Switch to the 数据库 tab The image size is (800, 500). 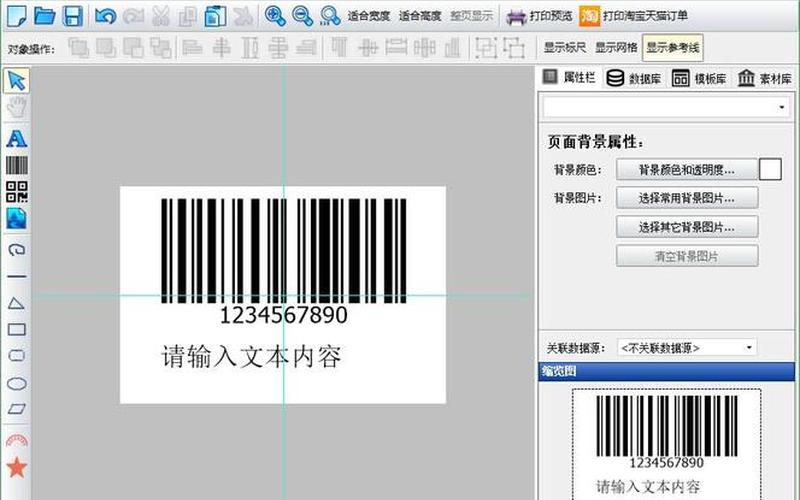pyautogui.click(x=634, y=78)
